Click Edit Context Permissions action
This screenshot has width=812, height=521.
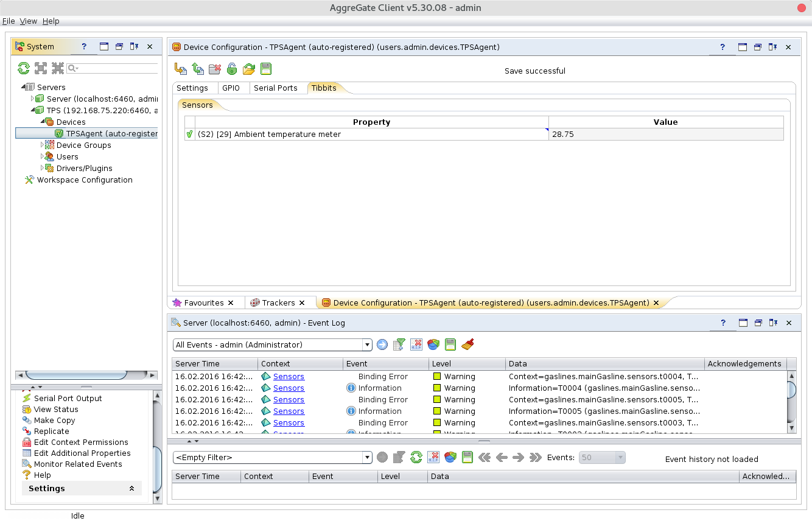pos(81,442)
